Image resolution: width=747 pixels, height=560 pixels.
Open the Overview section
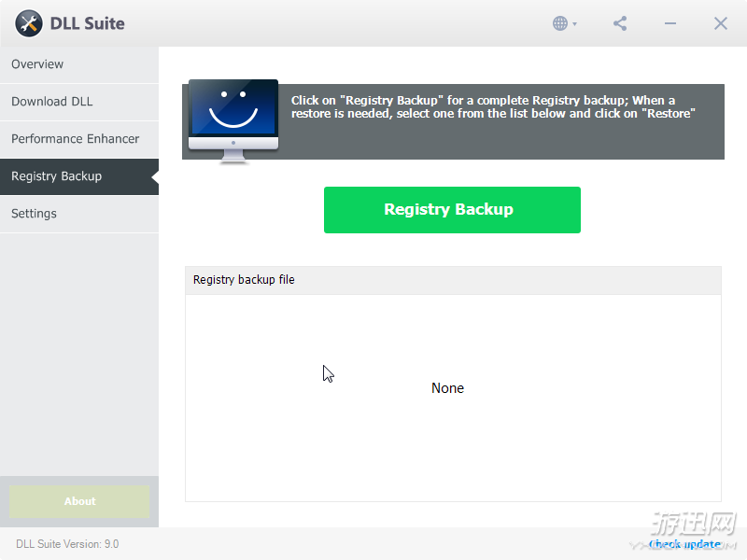coord(79,64)
